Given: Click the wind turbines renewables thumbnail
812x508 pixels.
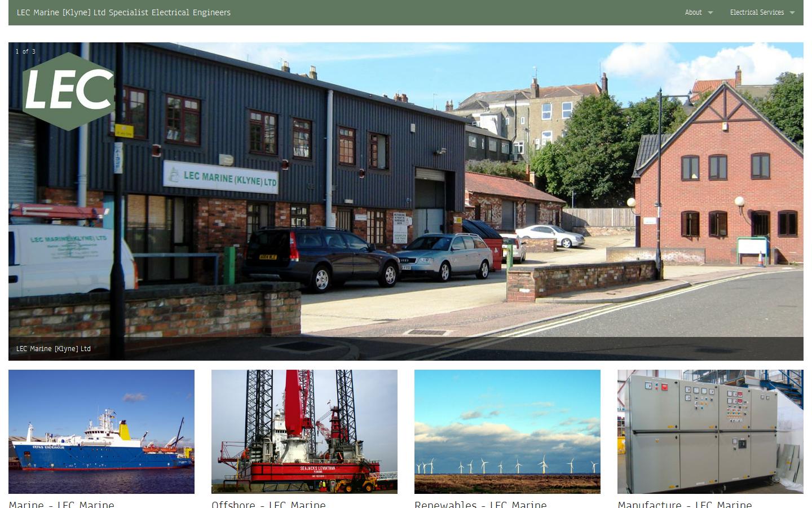Looking at the screenshot, I should [x=507, y=431].
